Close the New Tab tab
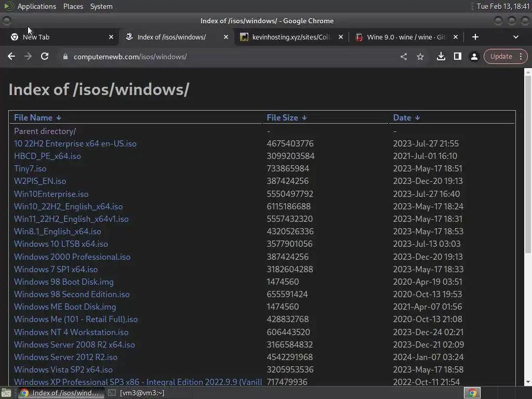The height and width of the screenshot is (399, 532). (x=111, y=37)
